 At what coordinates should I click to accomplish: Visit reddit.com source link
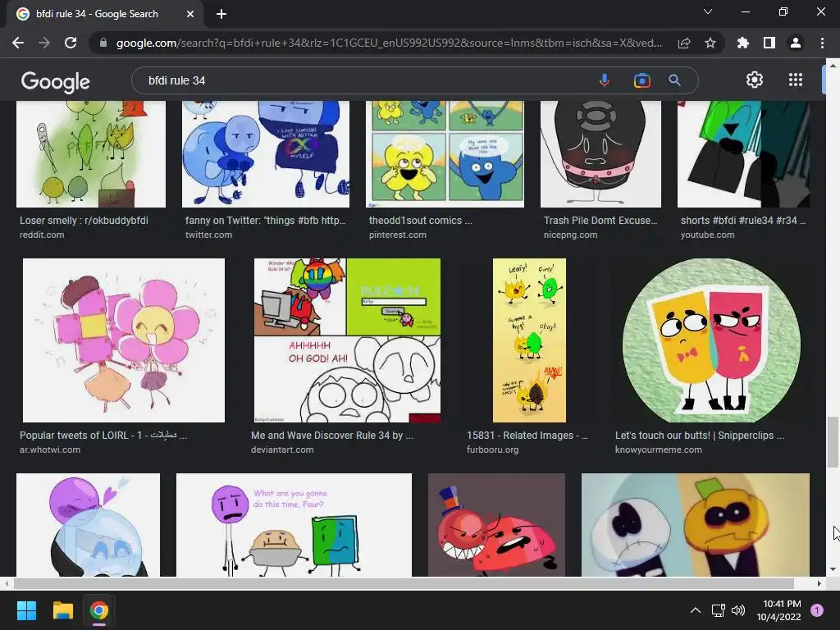point(42,235)
